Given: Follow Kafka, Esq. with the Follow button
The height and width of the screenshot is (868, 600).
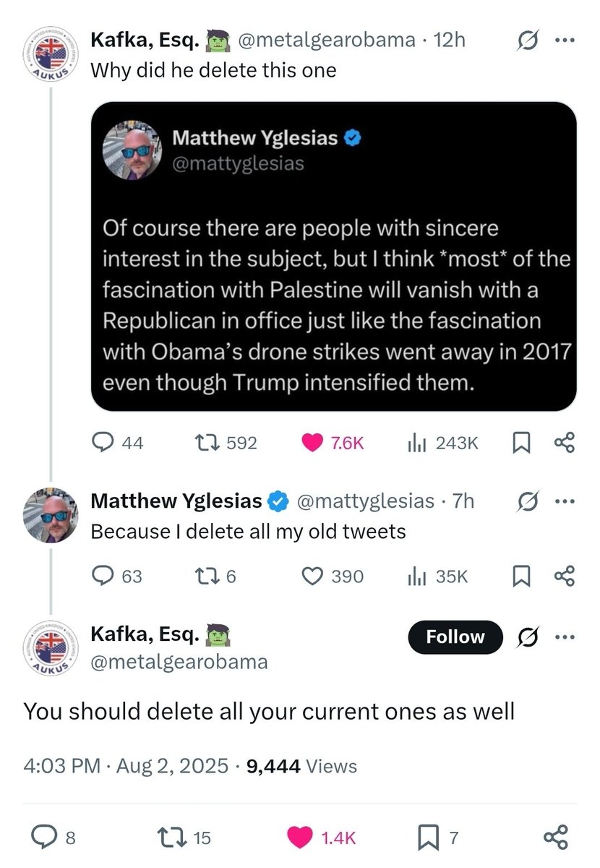Looking at the screenshot, I should tap(455, 637).
